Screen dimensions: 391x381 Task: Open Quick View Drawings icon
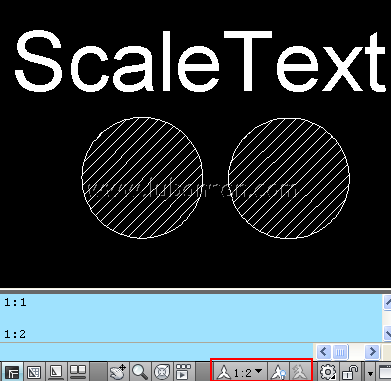pyautogui.click(x=78, y=371)
